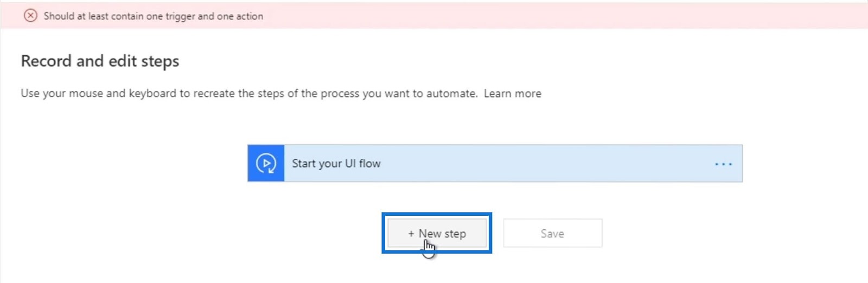868x283 pixels.
Task: Click the blue tile of the flow card
Action: (266, 163)
